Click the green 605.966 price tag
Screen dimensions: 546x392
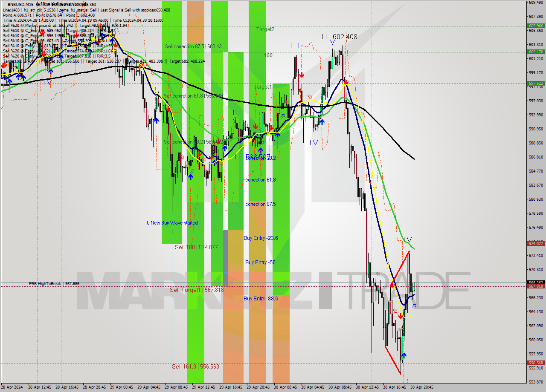pyautogui.click(x=536, y=26)
